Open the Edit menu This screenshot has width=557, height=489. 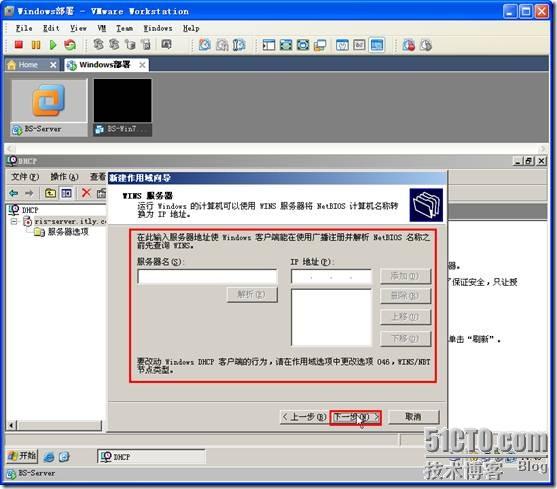tap(51, 28)
